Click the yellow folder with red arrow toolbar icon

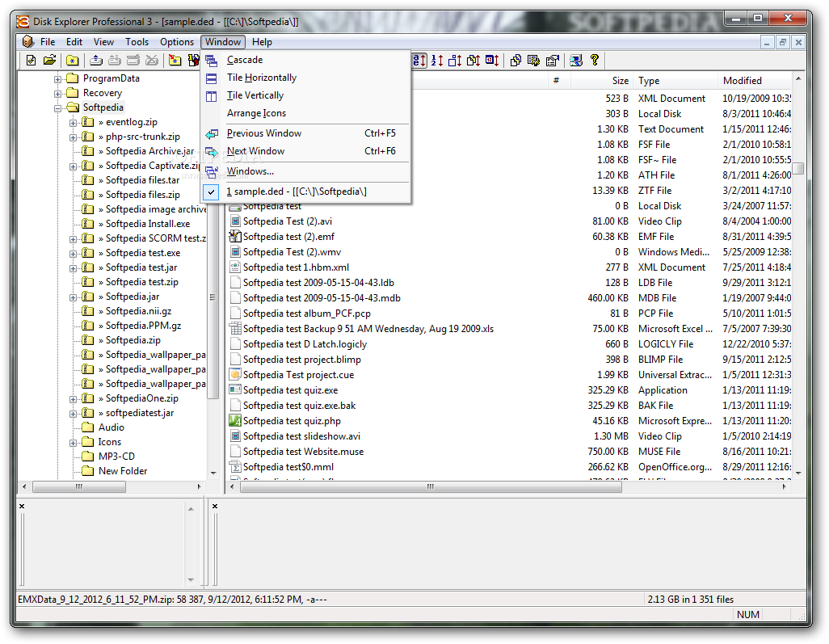click(175, 61)
